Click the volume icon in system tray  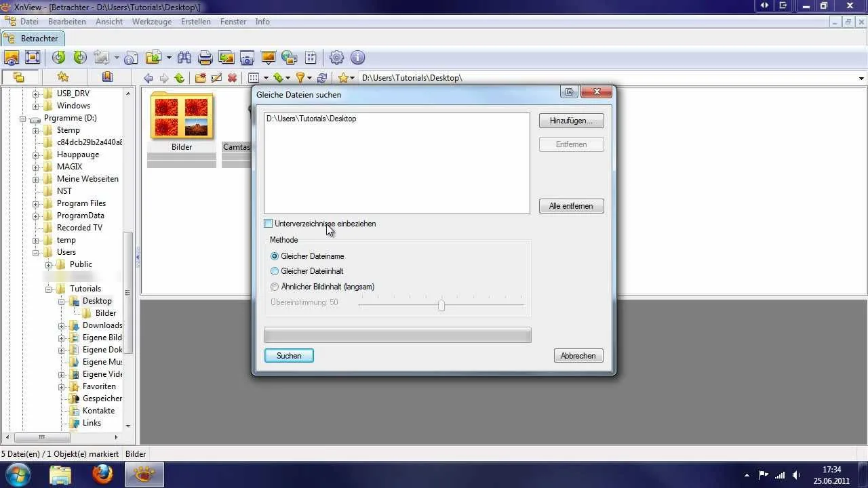pyautogui.click(x=797, y=475)
